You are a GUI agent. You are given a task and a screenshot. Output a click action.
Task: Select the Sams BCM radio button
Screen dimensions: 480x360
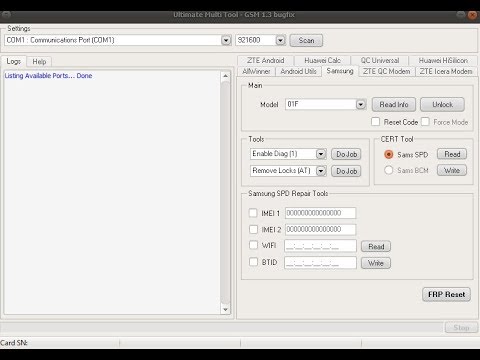389,170
